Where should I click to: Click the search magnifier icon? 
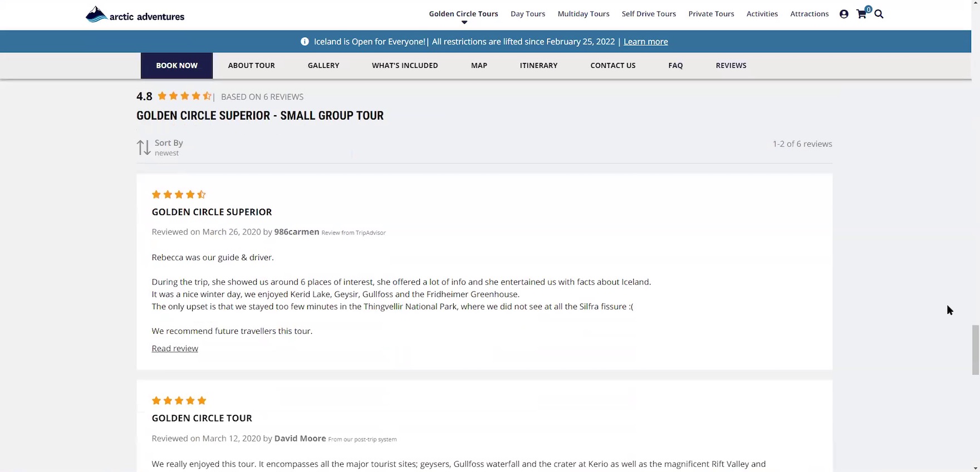point(879,14)
